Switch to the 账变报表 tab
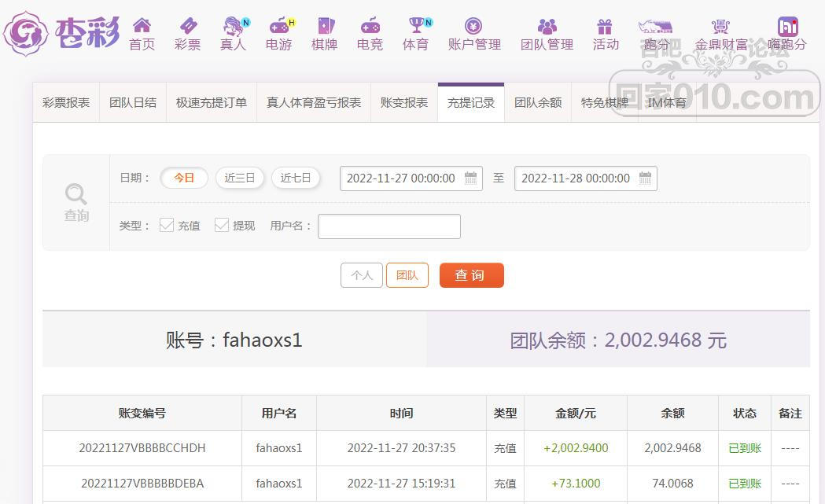The height and width of the screenshot is (504, 825). (404, 102)
